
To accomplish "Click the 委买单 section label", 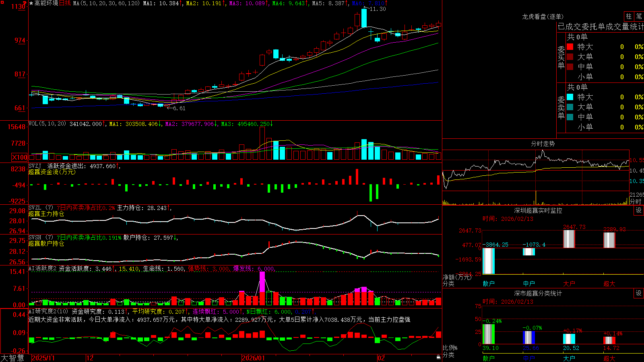I will (561, 58).
